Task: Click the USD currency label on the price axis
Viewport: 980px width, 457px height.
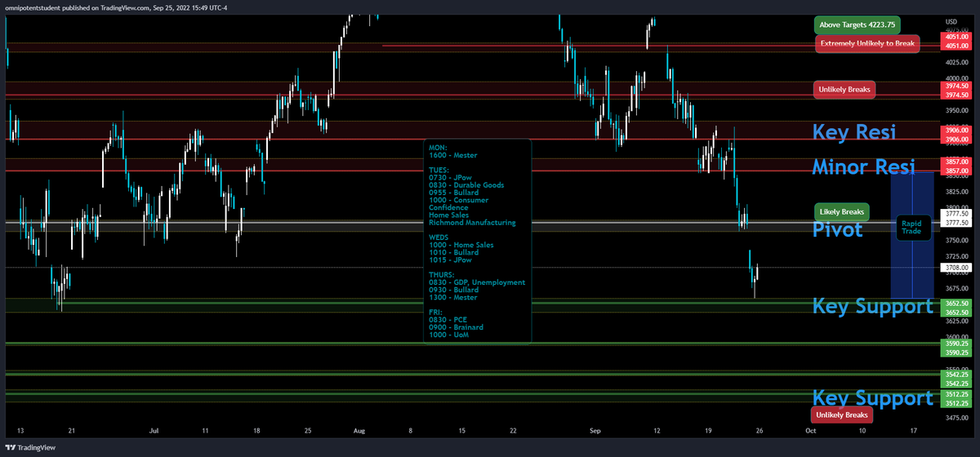Action: click(x=951, y=21)
